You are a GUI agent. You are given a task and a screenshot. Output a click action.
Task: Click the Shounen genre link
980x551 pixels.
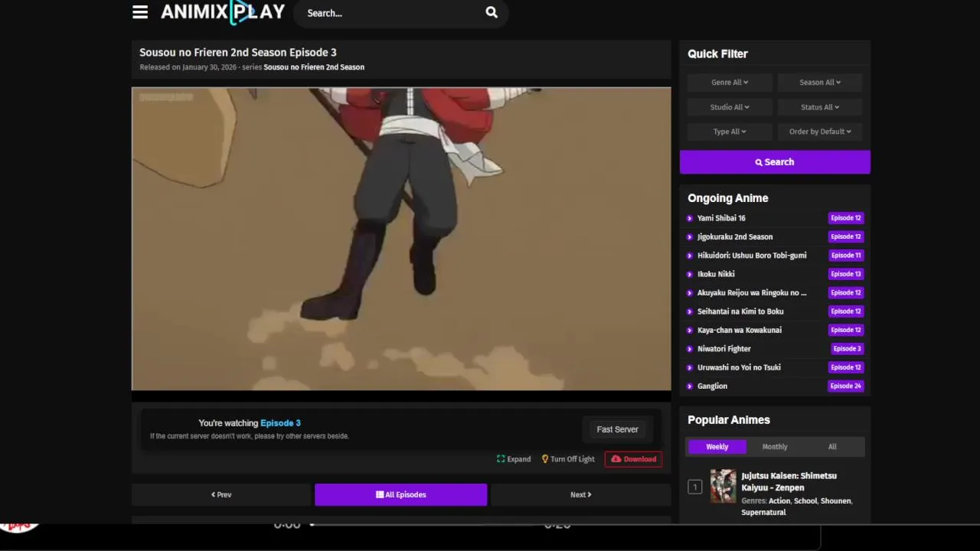tap(835, 501)
